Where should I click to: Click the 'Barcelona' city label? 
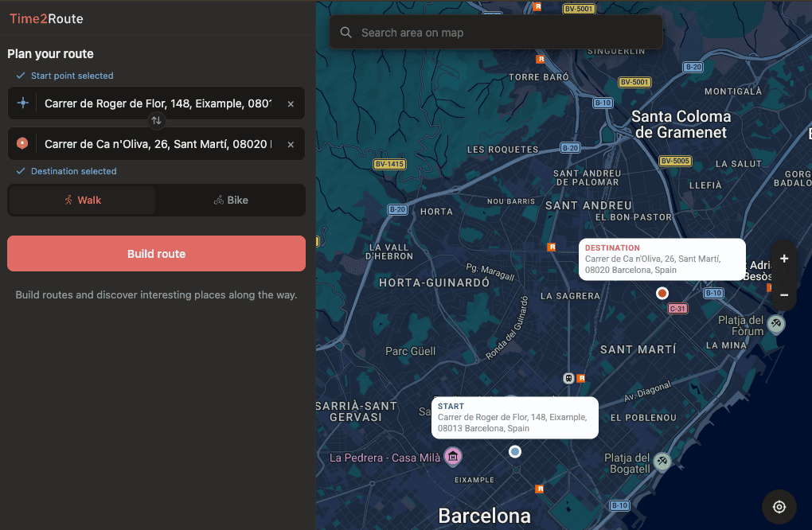484,516
